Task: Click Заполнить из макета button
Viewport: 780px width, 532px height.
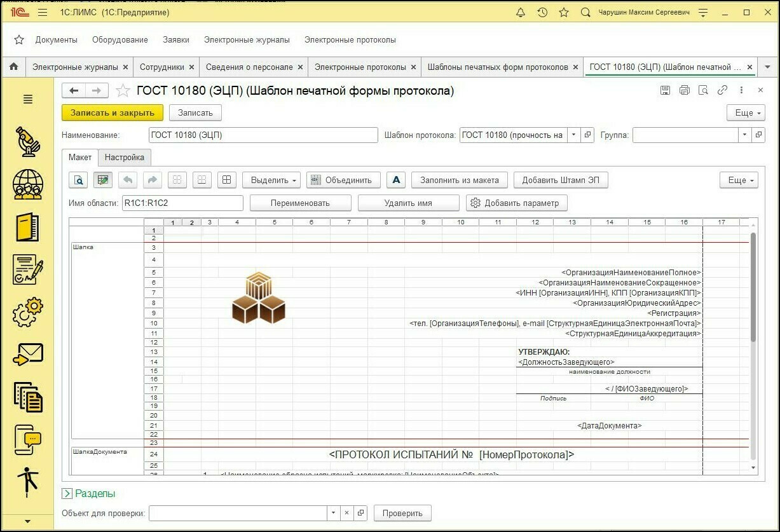Action: pos(460,180)
